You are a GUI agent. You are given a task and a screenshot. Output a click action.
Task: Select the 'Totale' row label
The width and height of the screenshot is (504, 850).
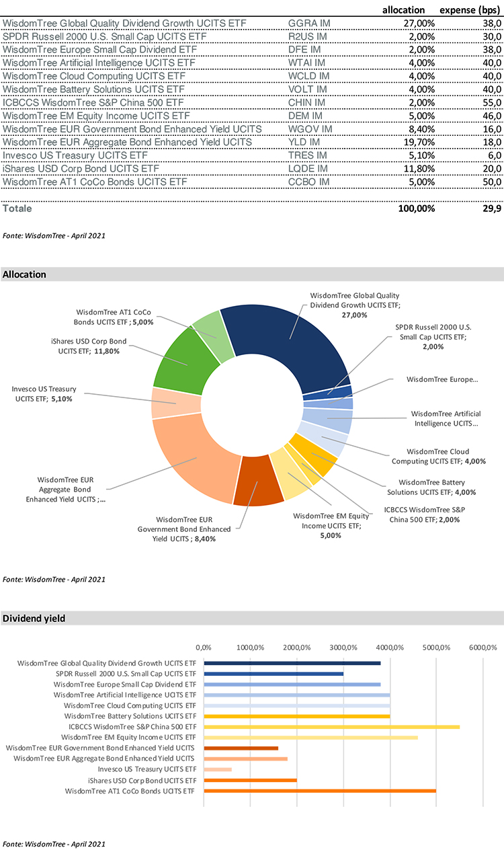tap(17, 208)
